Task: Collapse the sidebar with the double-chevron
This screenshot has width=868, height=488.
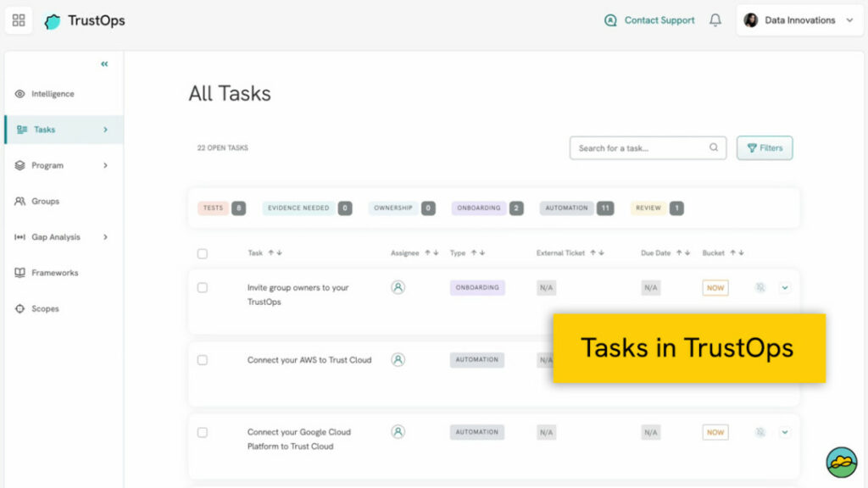Action: pos(104,64)
